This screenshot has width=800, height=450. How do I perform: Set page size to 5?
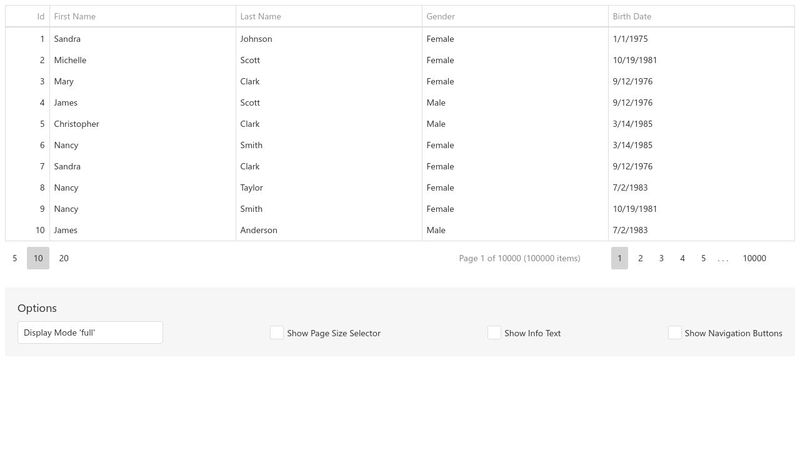[15, 258]
